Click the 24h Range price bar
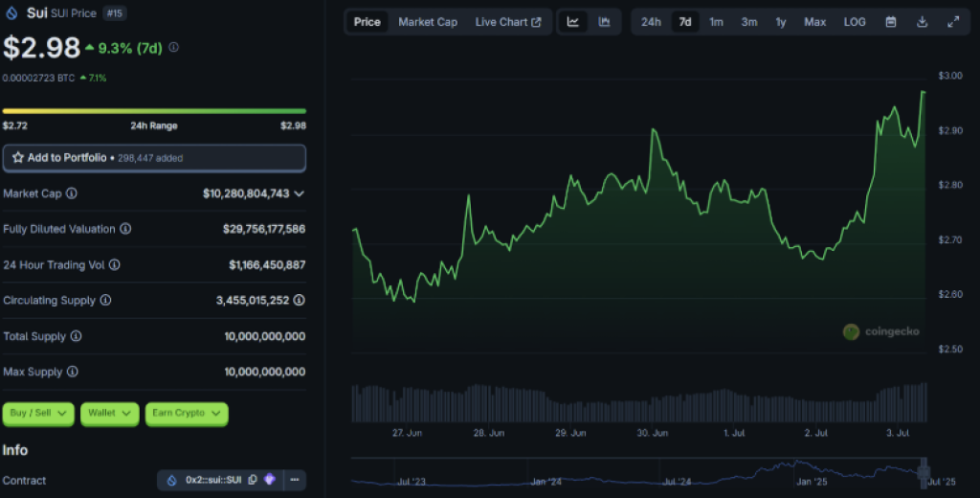Screen dimensions: 980x498 click(154, 111)
